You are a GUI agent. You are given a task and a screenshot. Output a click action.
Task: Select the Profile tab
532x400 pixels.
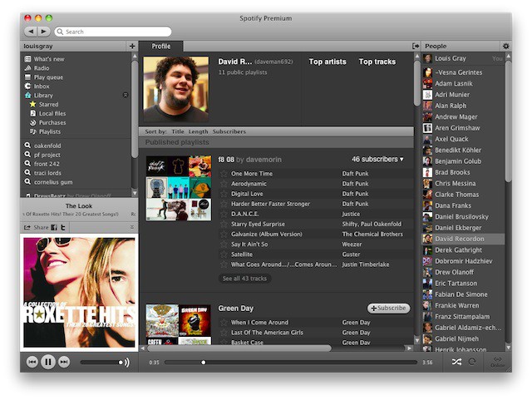click(160, 47)
